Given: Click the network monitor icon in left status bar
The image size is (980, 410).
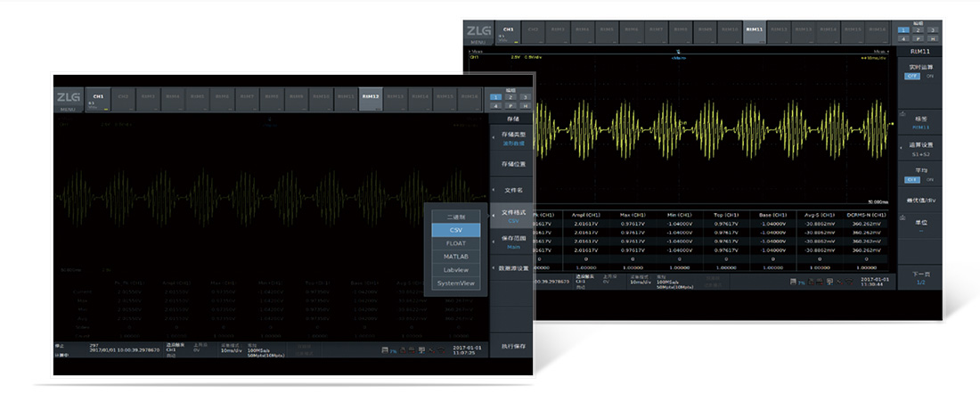Looking at the screenshot, I should click(421, 351).
